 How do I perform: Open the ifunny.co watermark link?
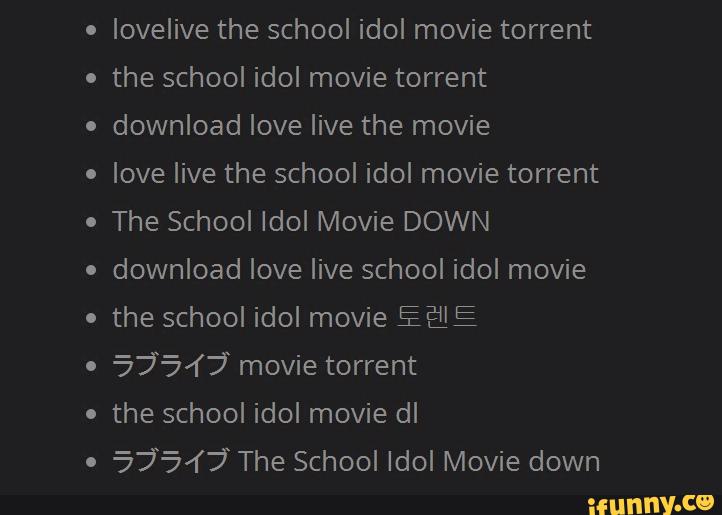651,505
